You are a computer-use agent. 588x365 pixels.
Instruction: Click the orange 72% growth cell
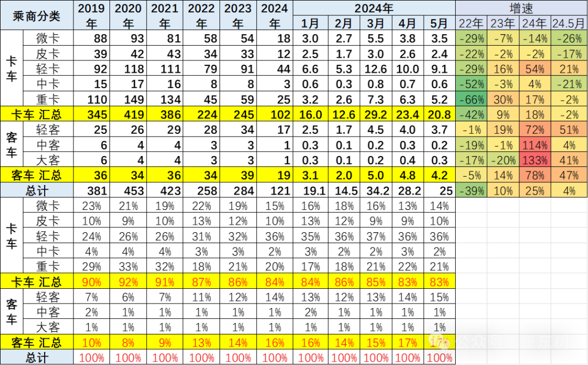(x=536, y=131)
